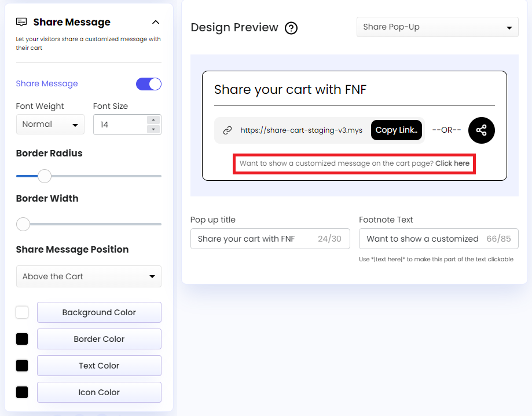Screen dimensions: 532x416
Task: Click the Icon Color swatch
Action: click(21, 392)
